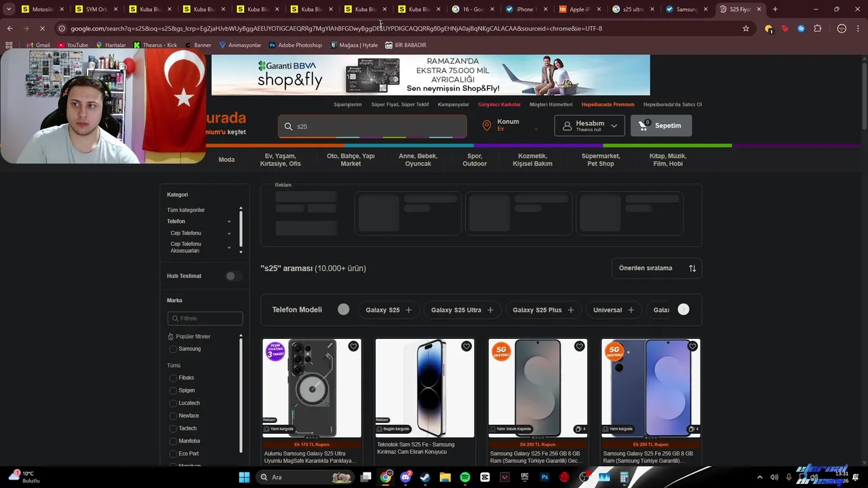Open the YouTube bookmark
This screenshot has height=488, width=868.
(x=73, y=45)
